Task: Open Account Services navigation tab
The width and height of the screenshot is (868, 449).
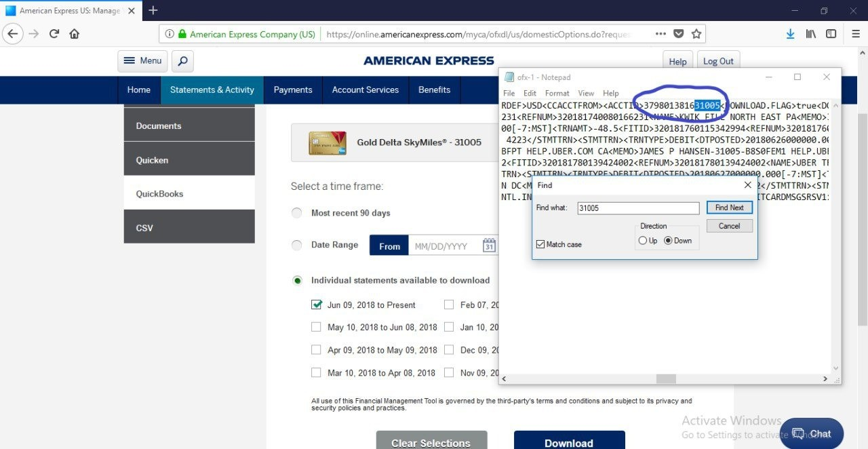Action: coord(366,90)
